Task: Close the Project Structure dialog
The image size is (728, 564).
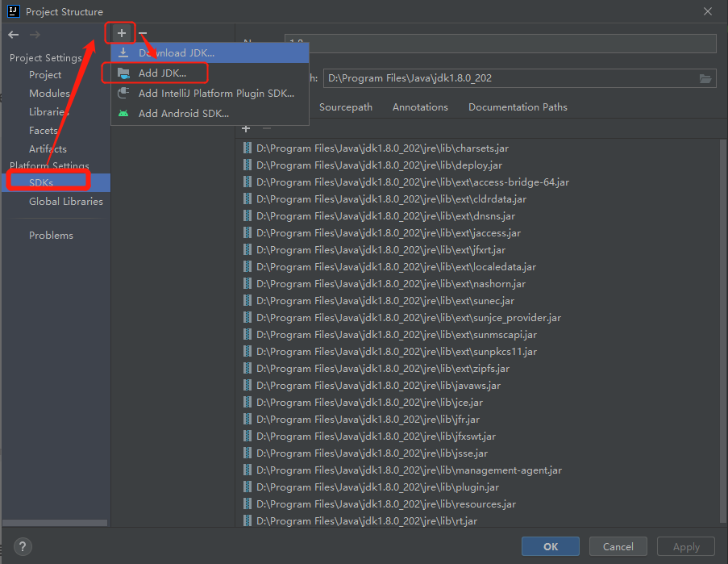Action: [x=708, y=11]
